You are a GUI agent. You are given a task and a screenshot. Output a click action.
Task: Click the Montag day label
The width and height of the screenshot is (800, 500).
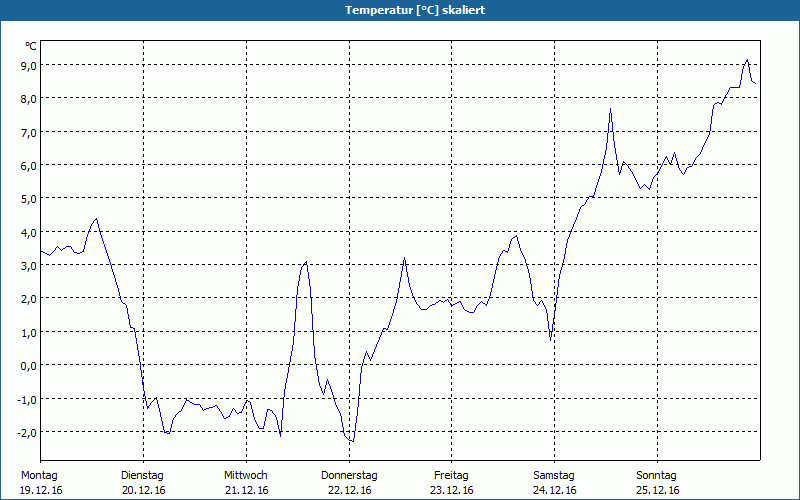(39, 476)
